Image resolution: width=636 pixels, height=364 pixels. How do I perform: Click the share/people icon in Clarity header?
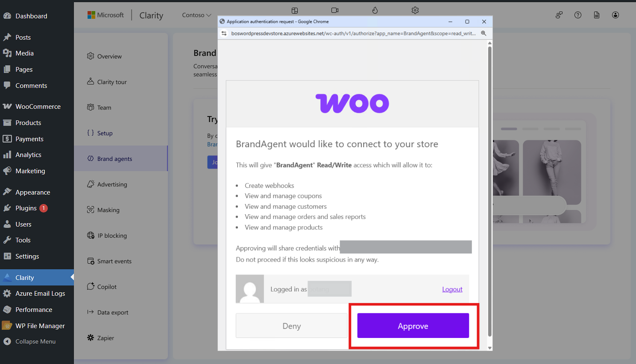pos(559,15)
